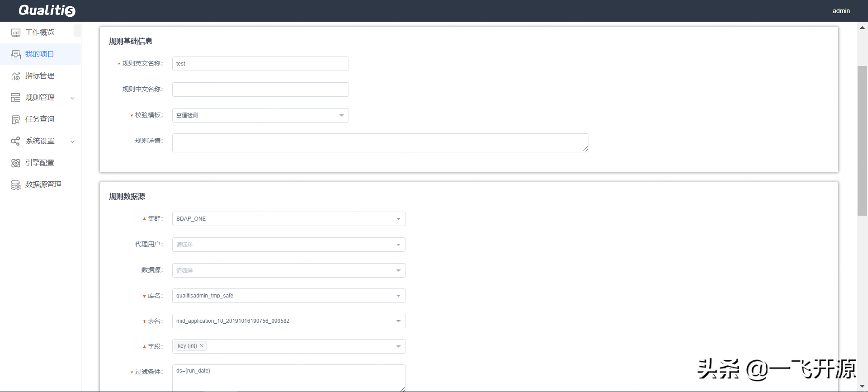The width and height of the screenshot is (868, 392).
Task: Click the 系统设置 icon
Action: tap(16, 142)
